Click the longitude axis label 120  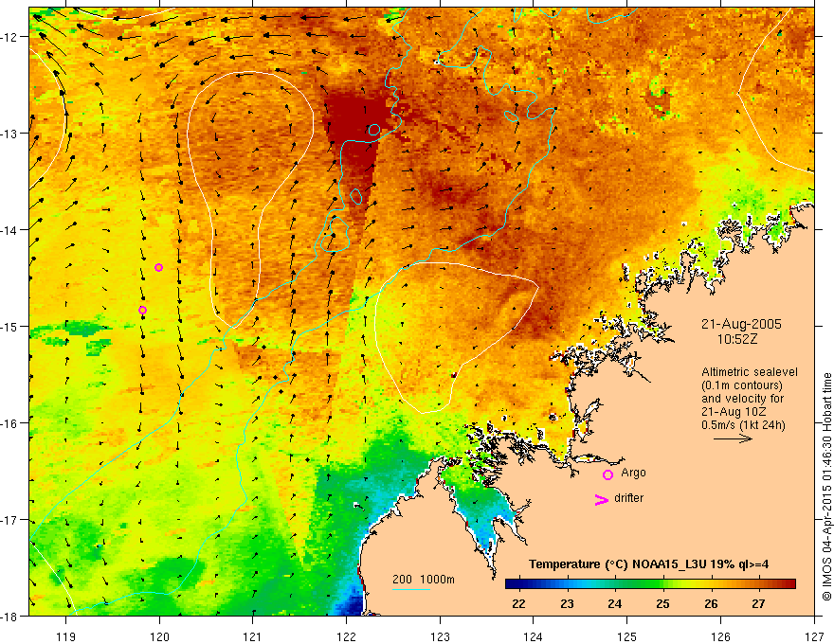pos(159,636)
